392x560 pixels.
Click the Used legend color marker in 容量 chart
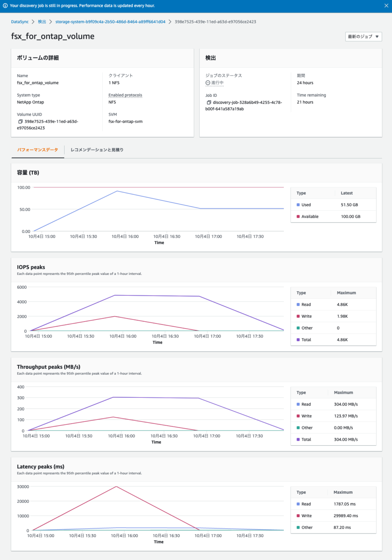(x=298, y=205)
